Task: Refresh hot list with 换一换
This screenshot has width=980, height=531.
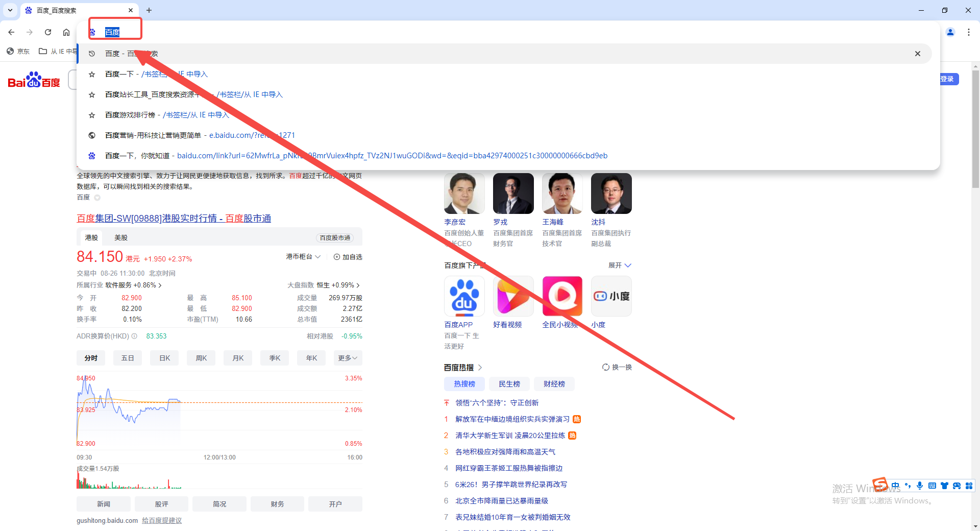Action: [x=617, y=367]
